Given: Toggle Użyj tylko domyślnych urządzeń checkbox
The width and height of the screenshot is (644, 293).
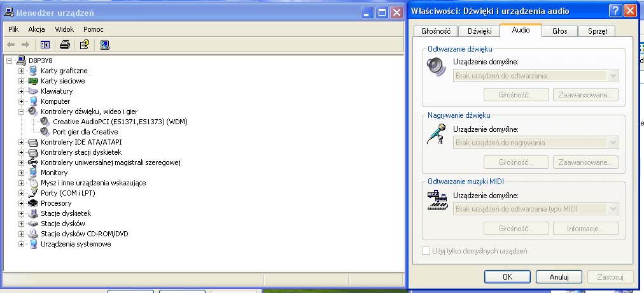Looking at the screenshot, I should pyautogui.click(x=426, y=251).
